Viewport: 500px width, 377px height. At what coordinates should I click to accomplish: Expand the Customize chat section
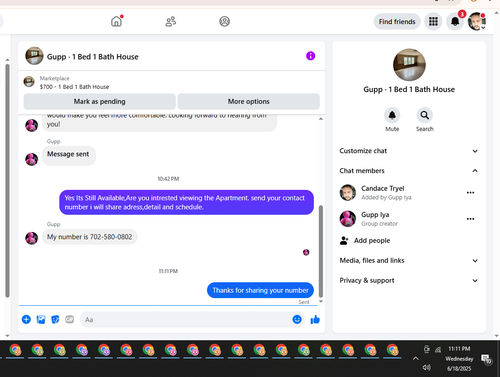[409, 151]
